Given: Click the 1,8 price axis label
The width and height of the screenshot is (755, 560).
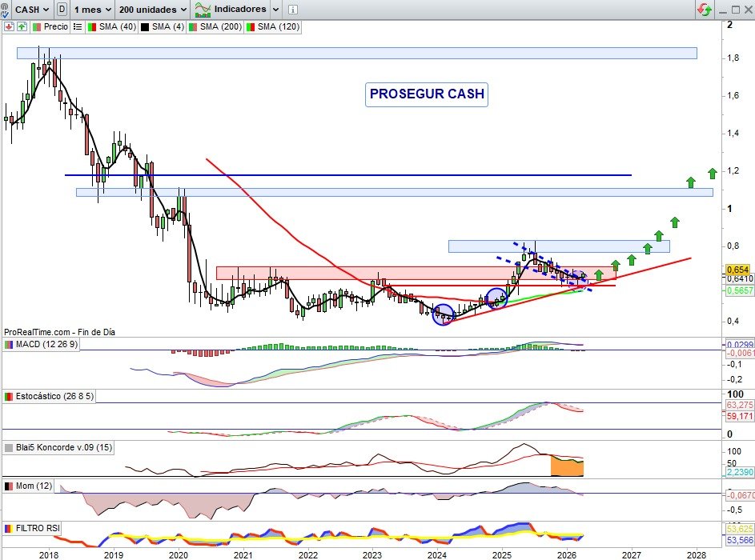Looking at the screenshot, I should (x=733, y=58).
